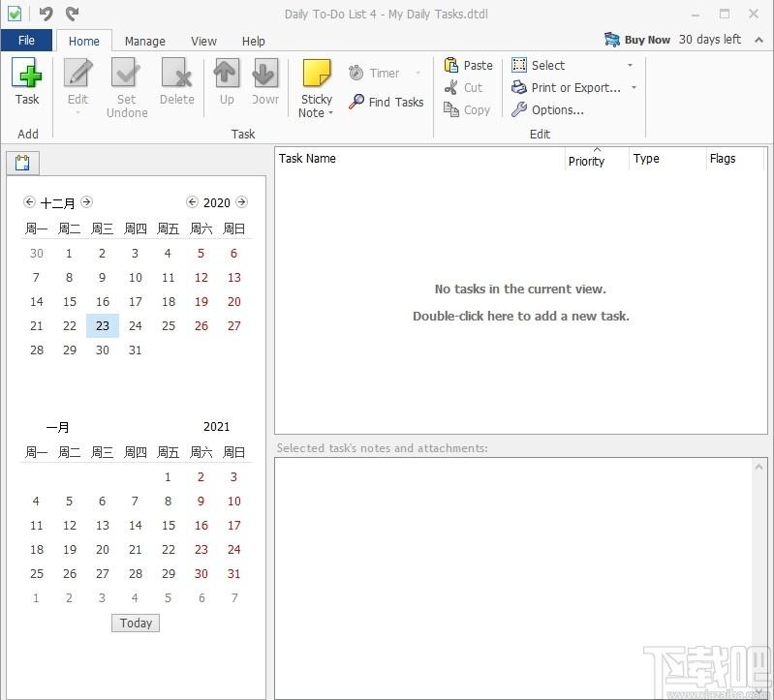This screenshot has height=700, width=774.
Task: Switch to the Home tab
Action: click(84, 41)
